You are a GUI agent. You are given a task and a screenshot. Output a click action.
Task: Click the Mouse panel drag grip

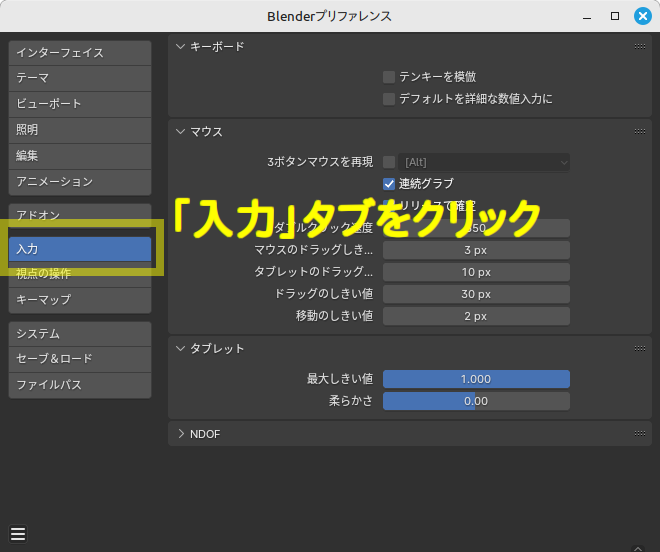point(639,132)
